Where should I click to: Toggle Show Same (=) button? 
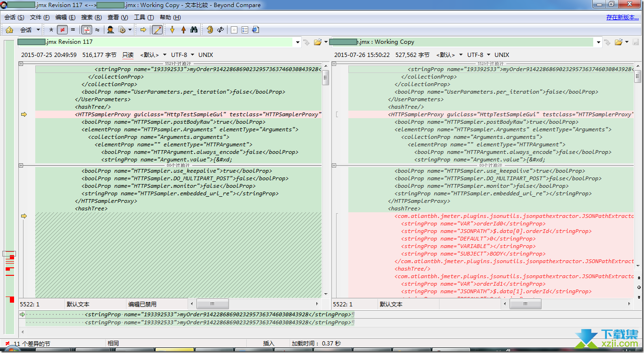pyautogui.click(x=72, y=30)
